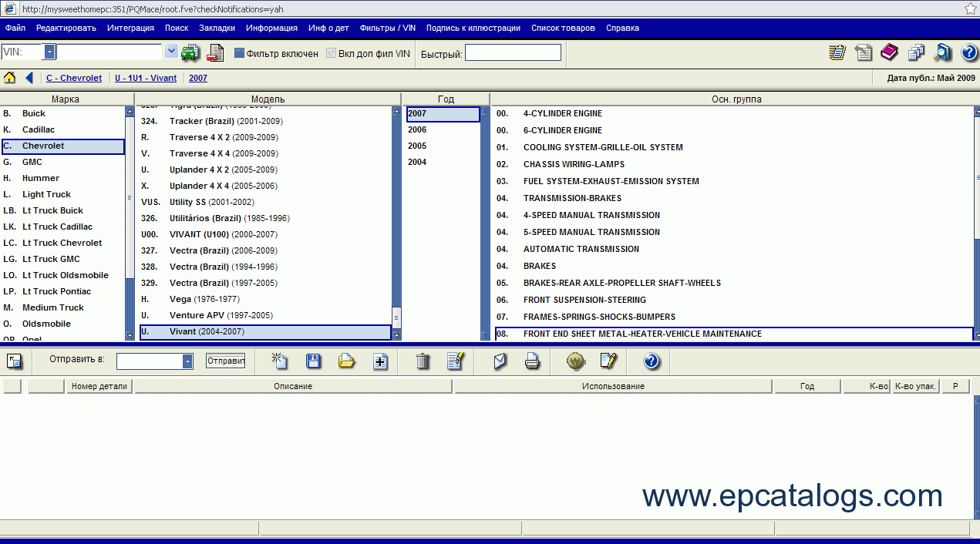Click the 'C - Chevrolet' breadcrumb link
Viewport: 980px width, 544px height.
pos(74,78)
